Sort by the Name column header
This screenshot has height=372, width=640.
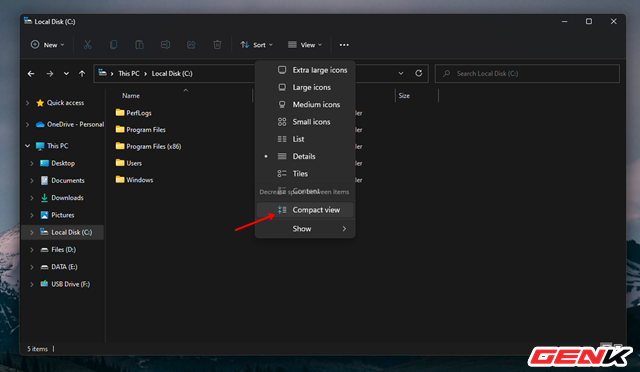131,96
